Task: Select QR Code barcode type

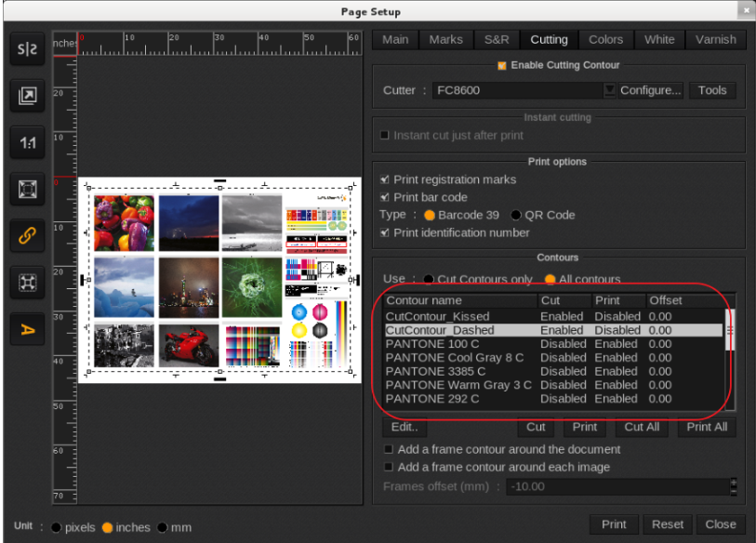Action: [x=516, y=215]
